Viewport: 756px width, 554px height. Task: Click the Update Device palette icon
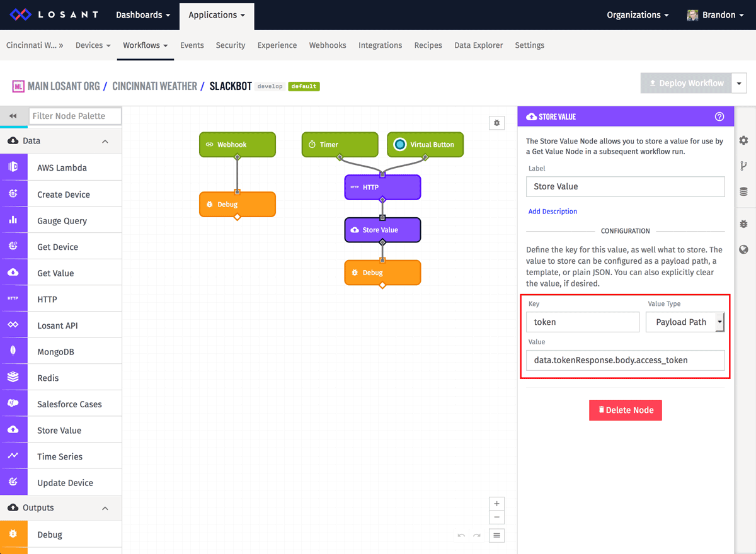pos(13,483)
